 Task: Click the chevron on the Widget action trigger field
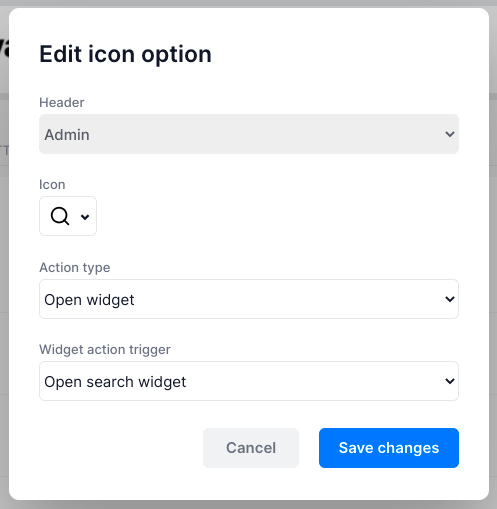point(450,381)
